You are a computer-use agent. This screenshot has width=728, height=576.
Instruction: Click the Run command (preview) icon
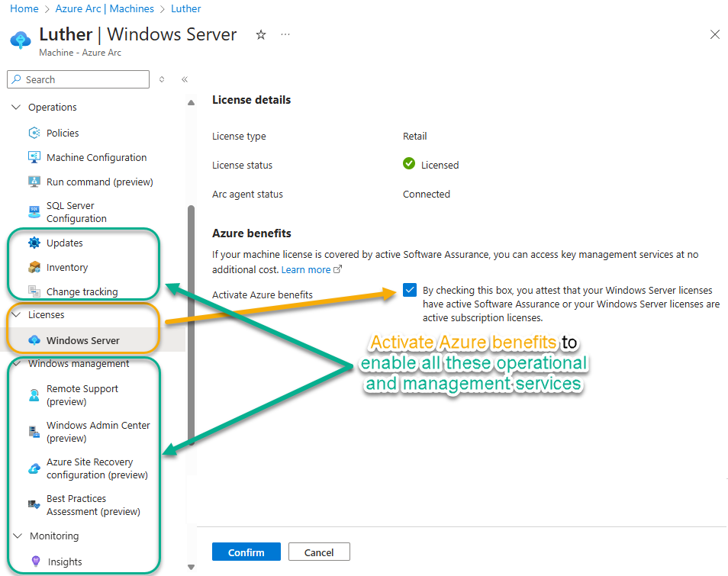point(34,182)
